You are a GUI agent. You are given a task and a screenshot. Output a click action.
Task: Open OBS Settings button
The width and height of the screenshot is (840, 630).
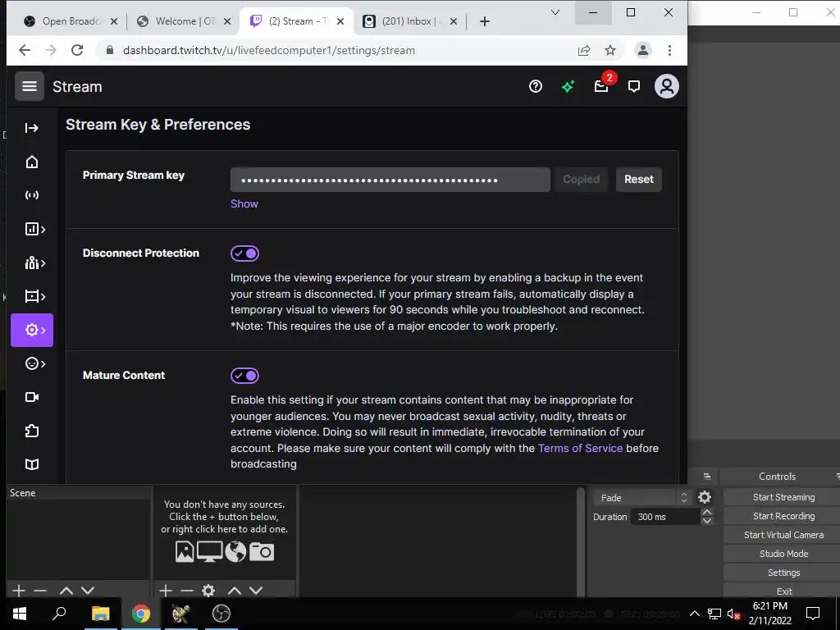[783, 573]
